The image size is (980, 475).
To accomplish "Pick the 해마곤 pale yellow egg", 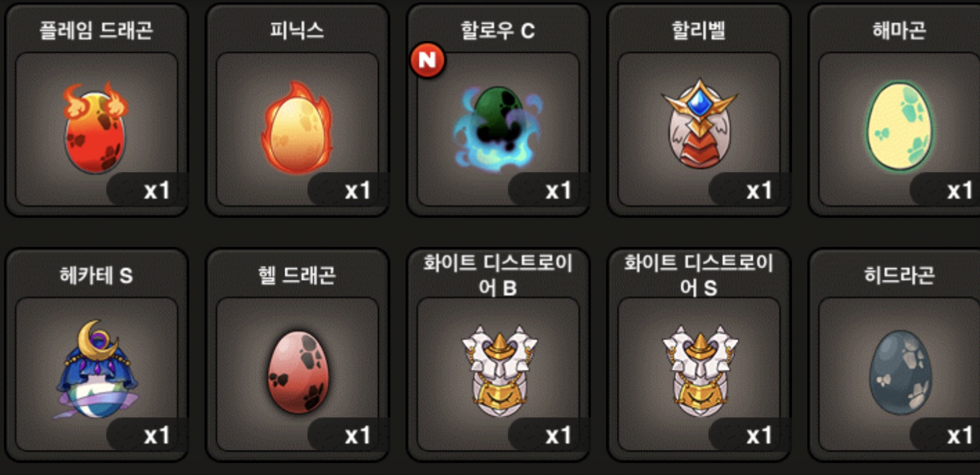I will point(899,126).
